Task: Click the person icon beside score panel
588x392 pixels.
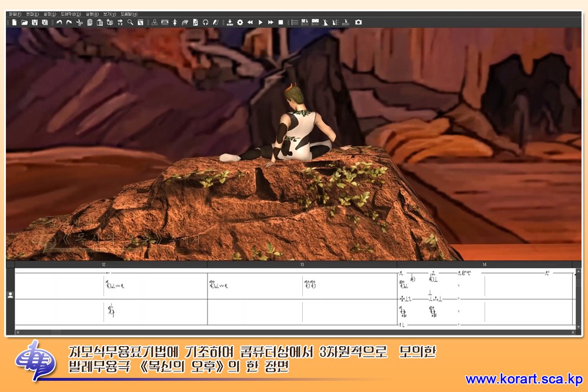Action: 11,295
